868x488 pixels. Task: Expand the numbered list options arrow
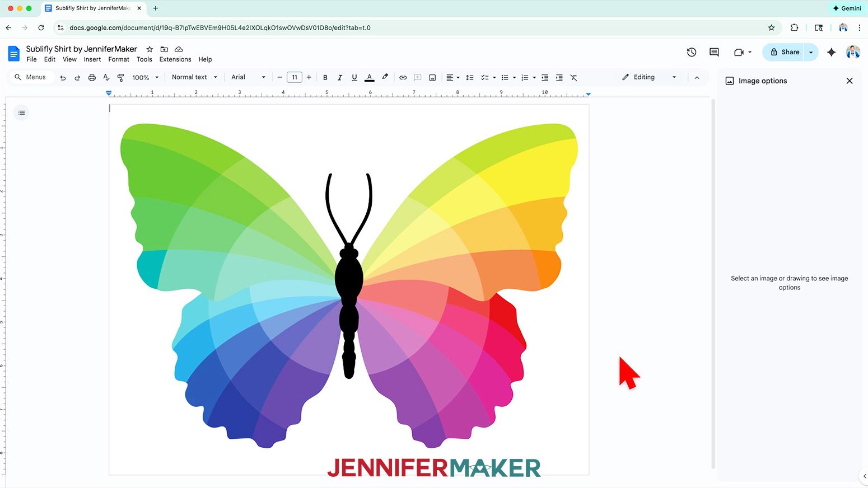pos(534,78)
